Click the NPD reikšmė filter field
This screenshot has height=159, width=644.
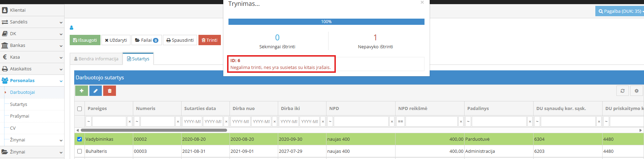coord(432,121)
